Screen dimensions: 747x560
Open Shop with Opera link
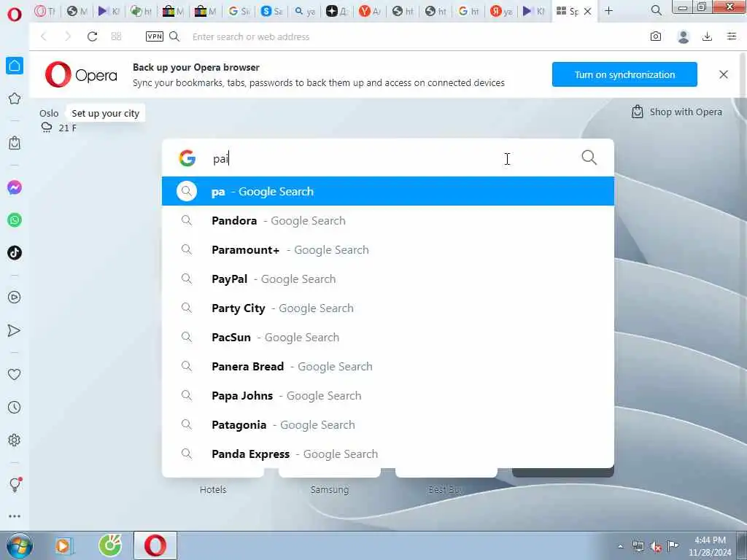pos(676,112)
